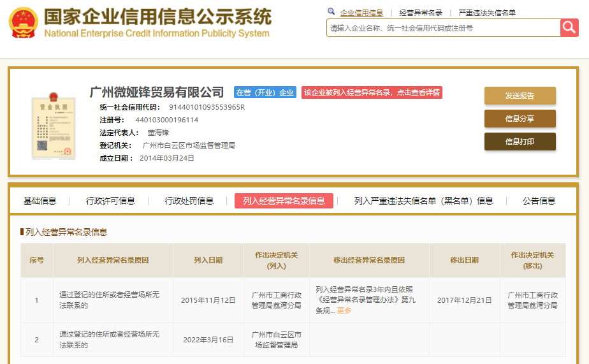Click the listing date 2015年11月12日
589x364 pixels.
208,300
